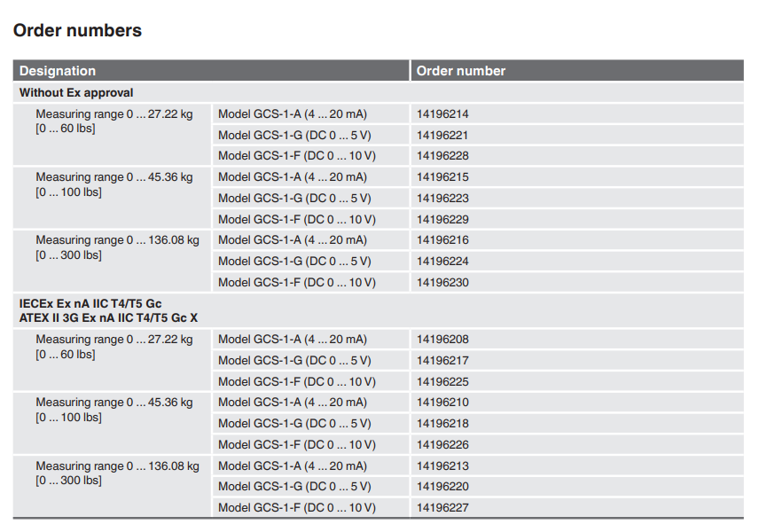759x532 pixels.
Task: Select order number 14196229
Action: [x=442, y=220]
